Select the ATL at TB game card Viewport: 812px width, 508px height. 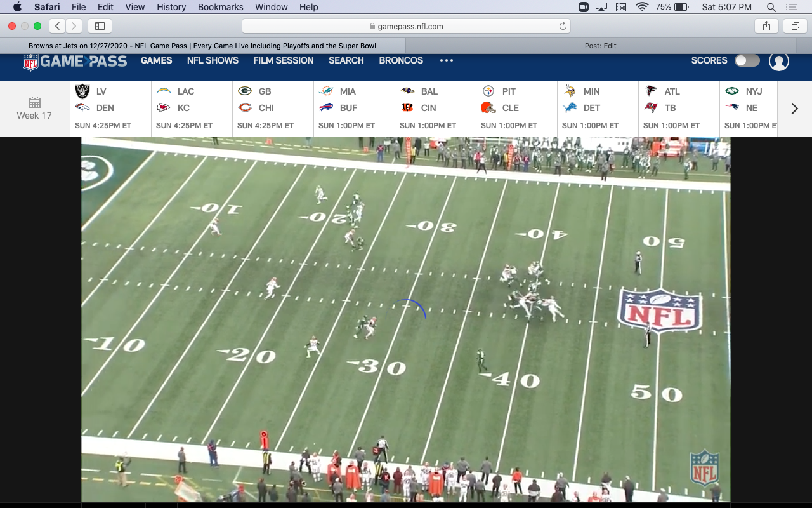click(x=679, y=108)
